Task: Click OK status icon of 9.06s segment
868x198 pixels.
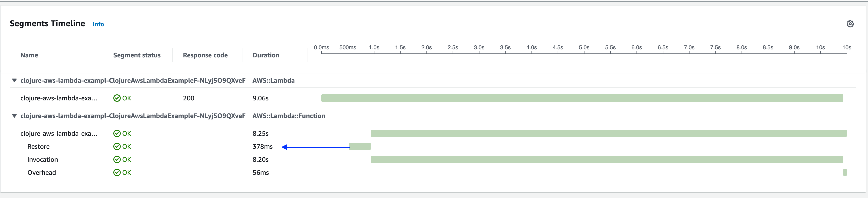Action: (x=117, y=98)
